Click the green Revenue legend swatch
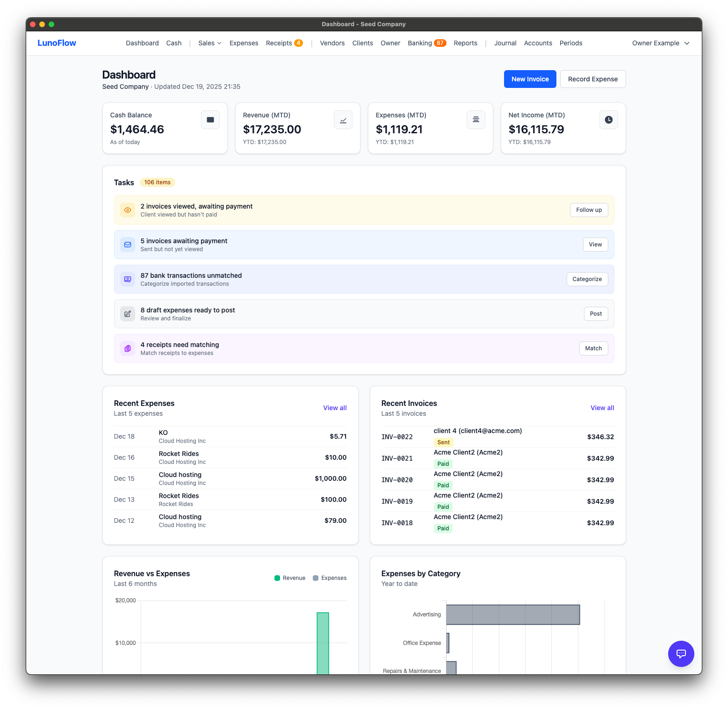The height and width of the screenshot is (709, 728). tap(277, 578)
